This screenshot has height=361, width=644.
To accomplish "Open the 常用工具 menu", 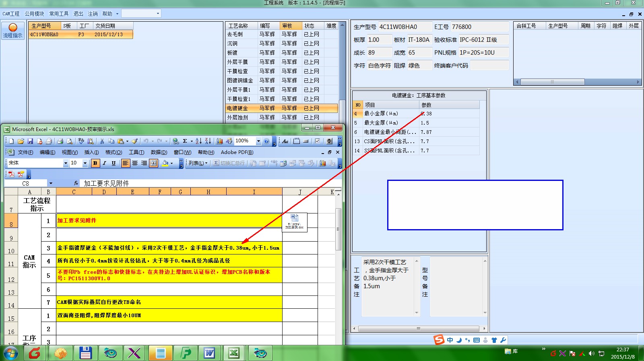I will click(x=59, y=14).
